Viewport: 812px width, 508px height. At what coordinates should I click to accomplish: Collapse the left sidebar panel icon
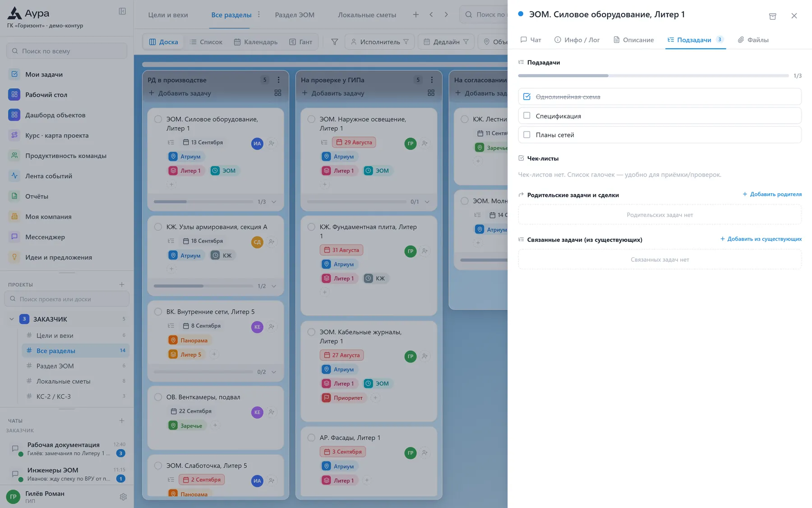(x=122, y=11)
